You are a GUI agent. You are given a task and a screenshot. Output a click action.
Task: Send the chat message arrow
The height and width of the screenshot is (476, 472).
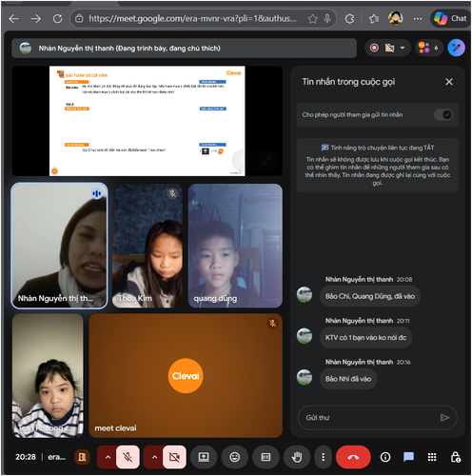pos(444,418)
